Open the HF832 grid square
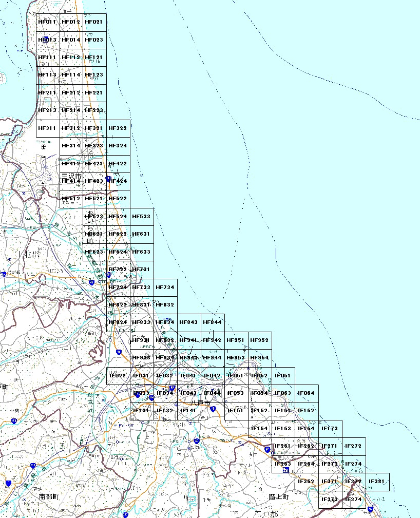The image size is (420, 518). click(165, 305)
